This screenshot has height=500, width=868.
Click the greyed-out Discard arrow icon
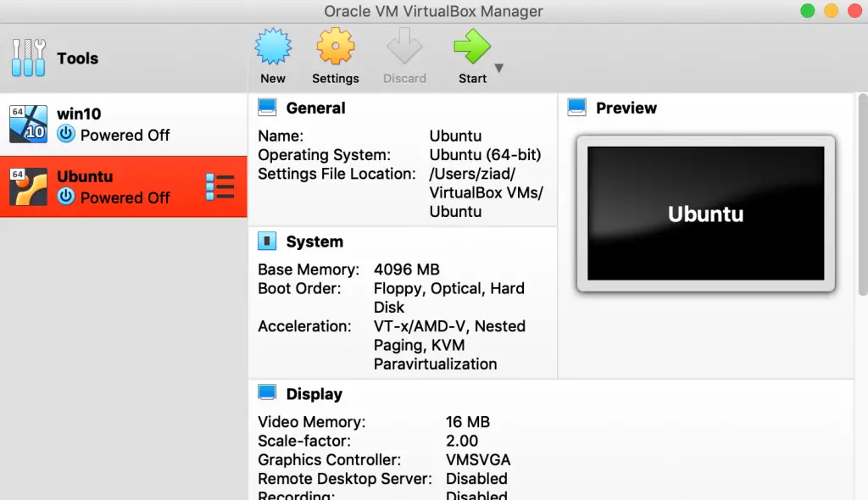404,46
